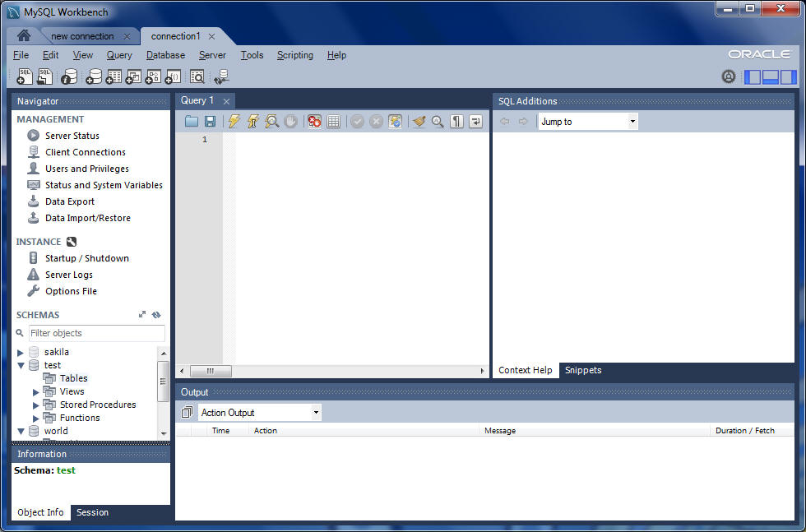Image resolution: width=806 pixels, height=532 pixels.
Task: Execute statement under cursor icon
Action: 253,122
